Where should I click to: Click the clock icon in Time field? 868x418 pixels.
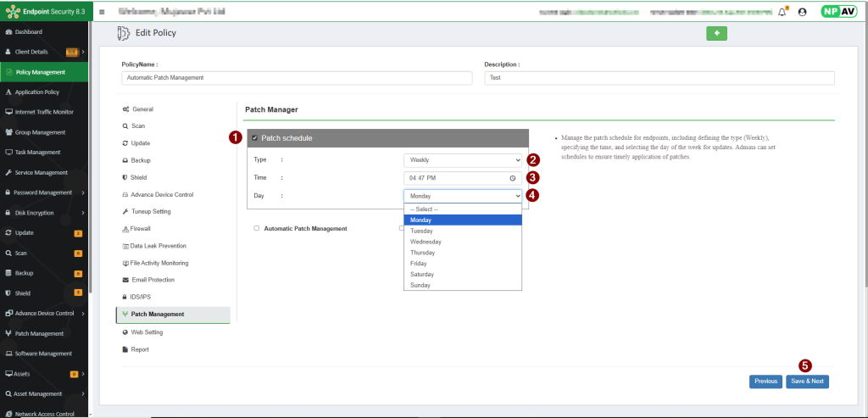[x=513, y=178]
